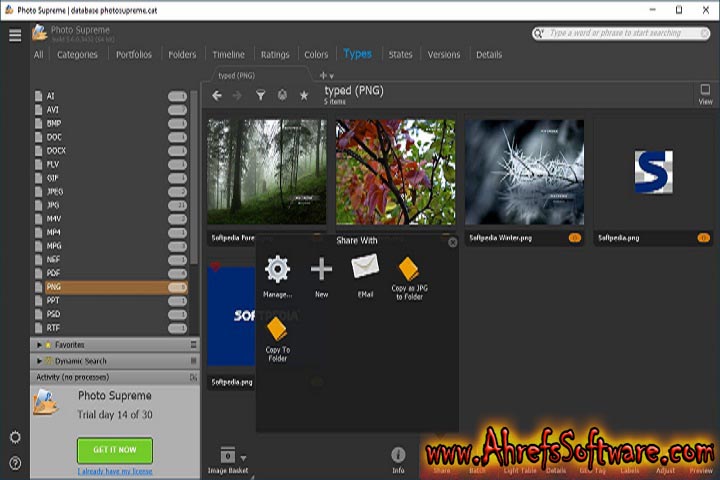Go back with the left arrow
This screenshot has width=720, height=480.
tap(217, 95)
